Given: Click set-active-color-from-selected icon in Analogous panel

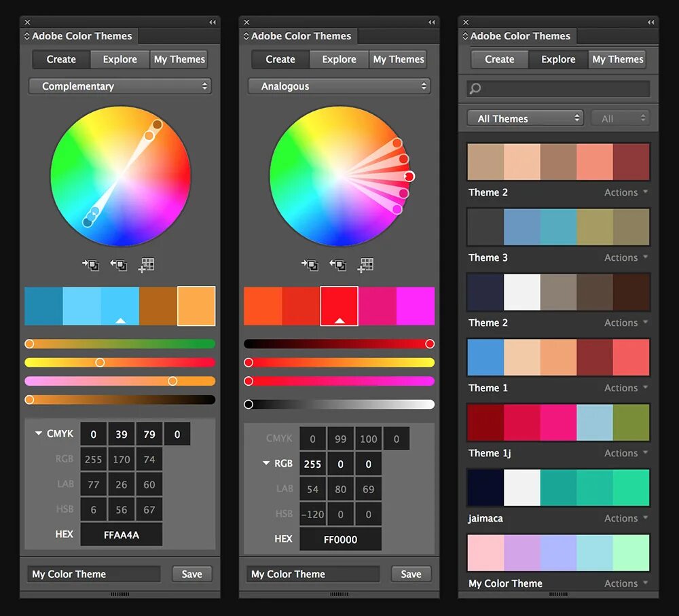Looking at the screenshot, I should coord(337,265).
